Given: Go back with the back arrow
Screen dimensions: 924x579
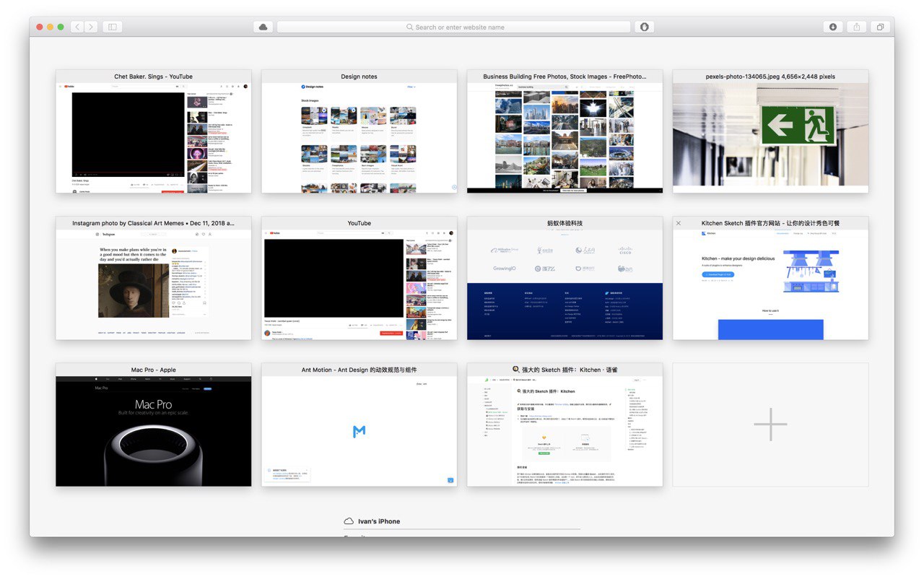Looking at the screenshot, I should click(77, 27).
